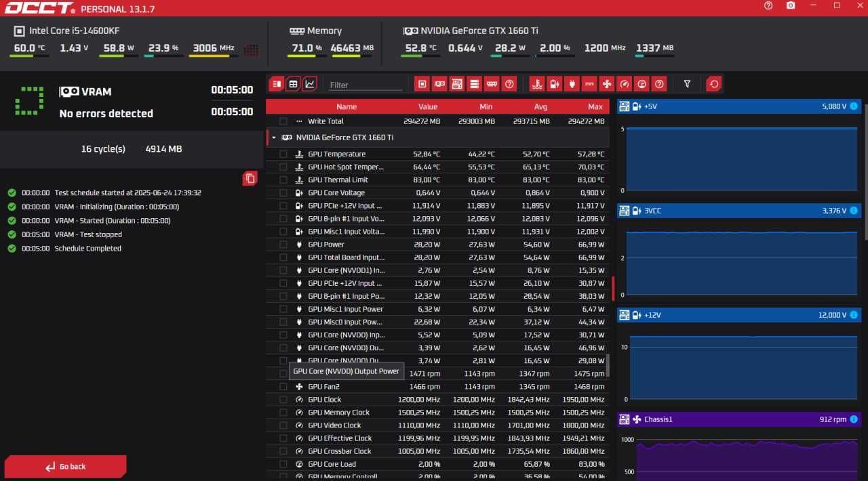
Task: Click the Intel Core i5-14600KF label
Action: click(x=75, y=30)
